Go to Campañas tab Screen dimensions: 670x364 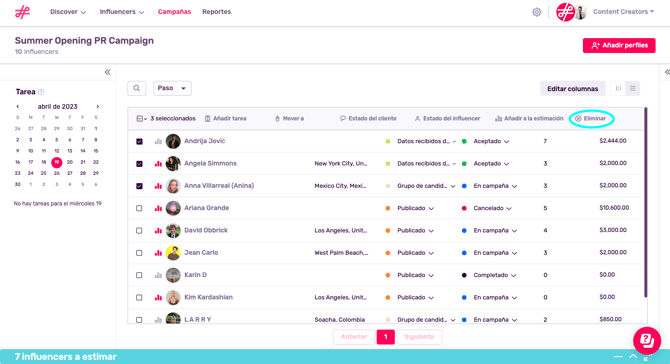(x=174, y=12)
